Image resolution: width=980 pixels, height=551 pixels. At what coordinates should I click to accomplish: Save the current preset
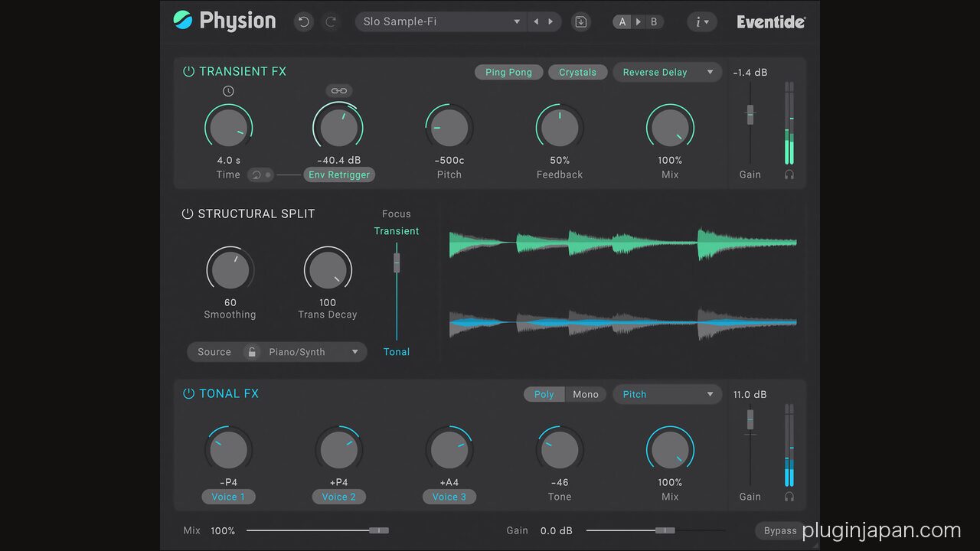(581, 21)
